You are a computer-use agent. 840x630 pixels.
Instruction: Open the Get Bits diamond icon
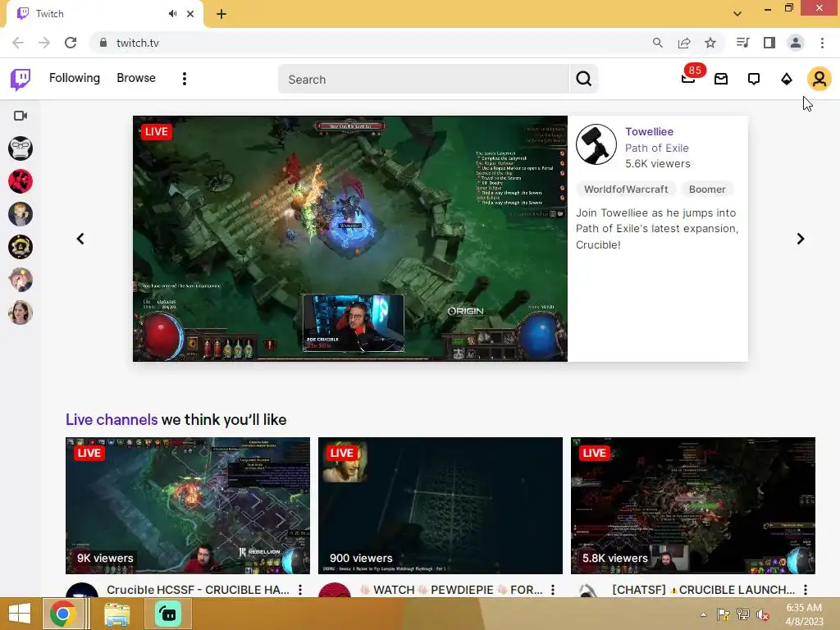coord(787,80)
